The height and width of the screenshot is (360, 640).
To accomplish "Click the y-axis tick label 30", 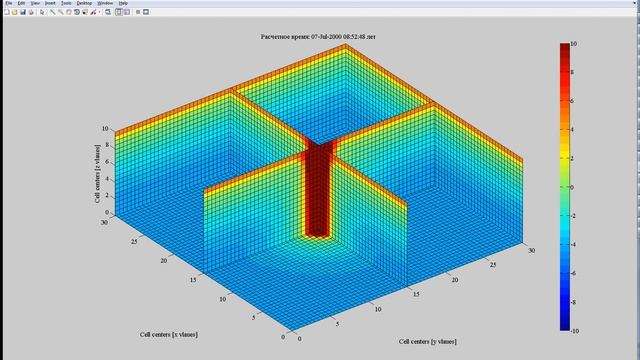I will point(531,251).
